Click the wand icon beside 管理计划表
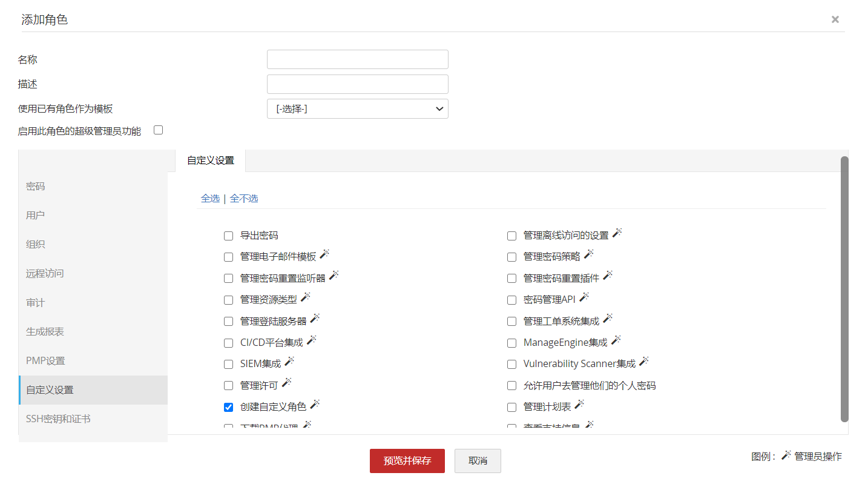 [579, 405]
